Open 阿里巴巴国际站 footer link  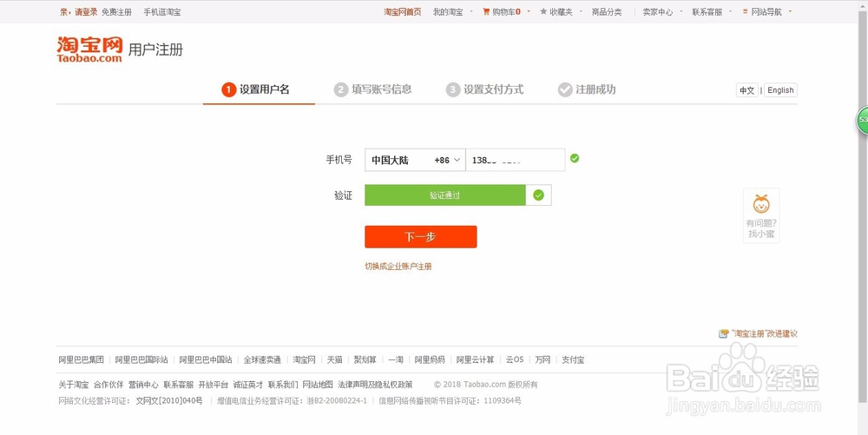[x=141, y=359]
